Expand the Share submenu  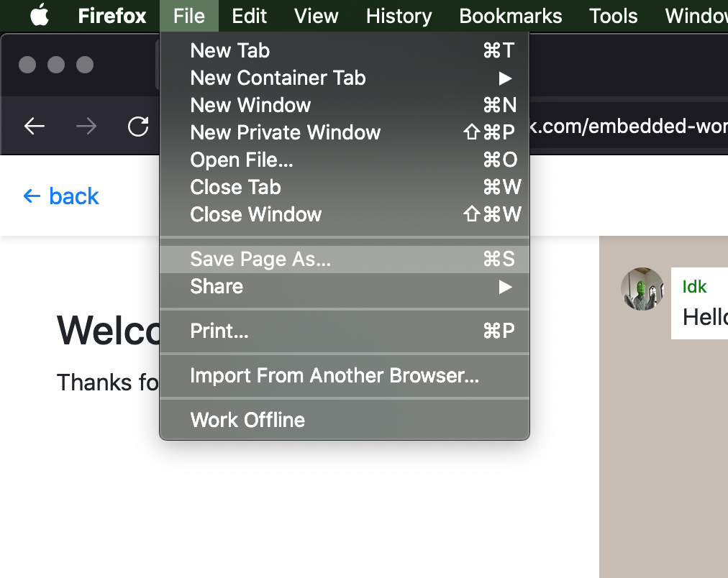coord(345,287)
